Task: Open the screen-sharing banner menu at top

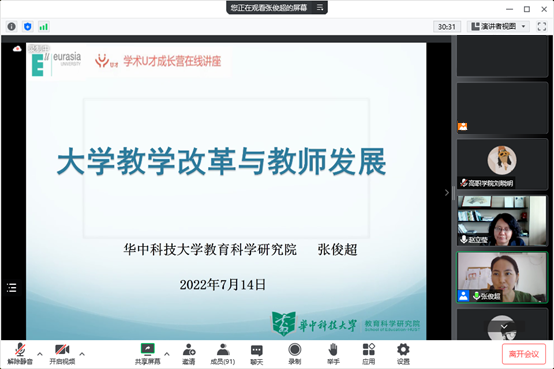Action: pos(320,7)
